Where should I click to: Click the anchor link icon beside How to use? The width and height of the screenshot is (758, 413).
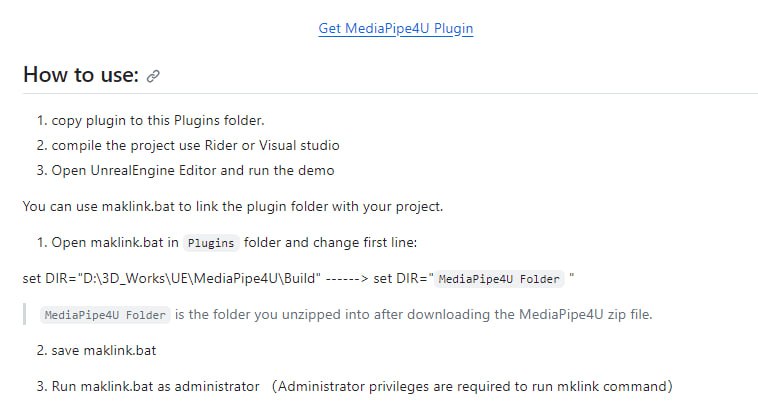(x=153, y=76)
